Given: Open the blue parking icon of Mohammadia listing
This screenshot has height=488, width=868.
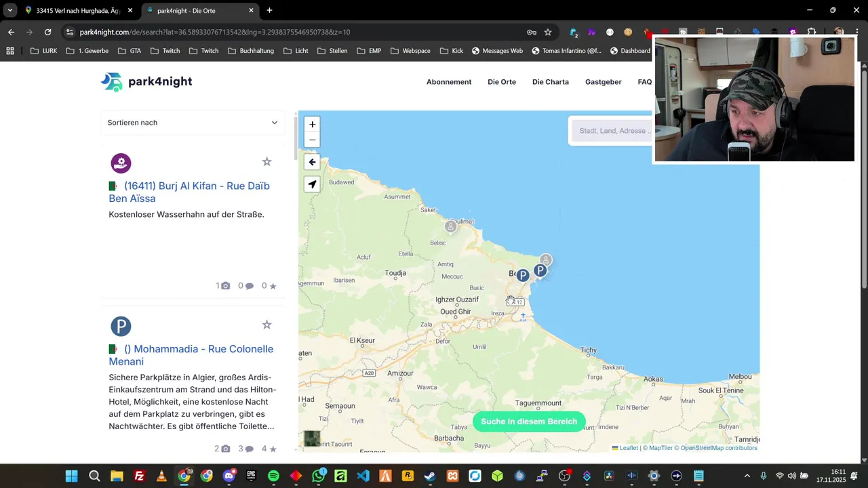Looking at the screenshot, I should tap(121, 326).
